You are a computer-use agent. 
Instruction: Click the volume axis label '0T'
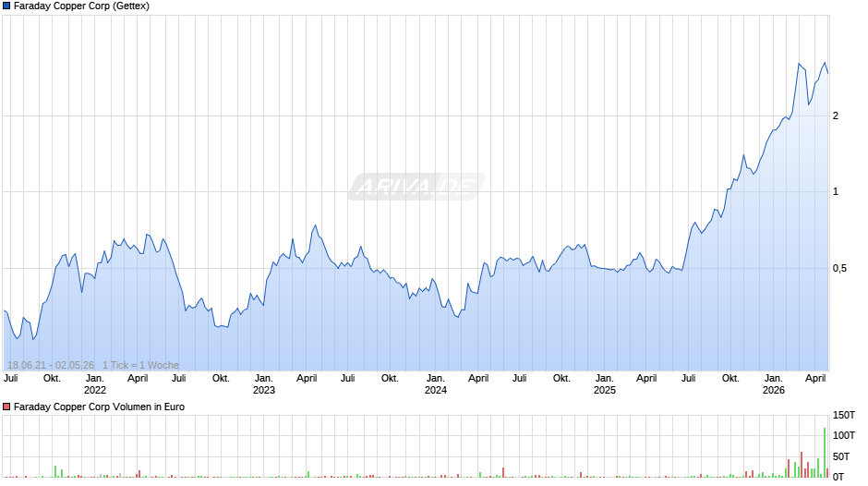pos(838,477)
